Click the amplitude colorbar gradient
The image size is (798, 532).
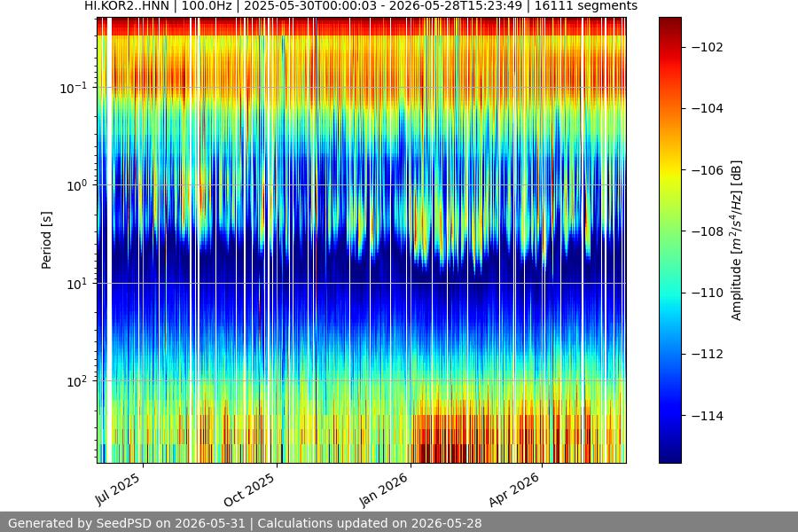point(669,240)
